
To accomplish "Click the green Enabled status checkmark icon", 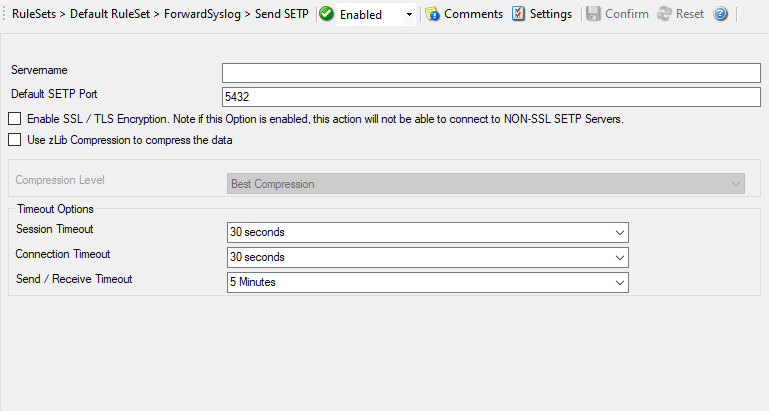I will [327, 15].
